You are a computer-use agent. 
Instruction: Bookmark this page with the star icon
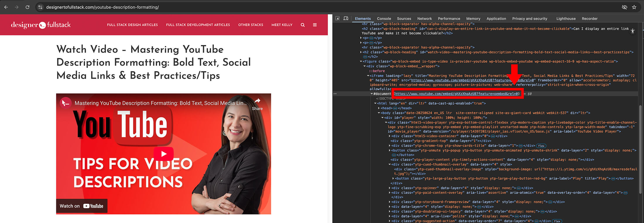pos(634,7)
